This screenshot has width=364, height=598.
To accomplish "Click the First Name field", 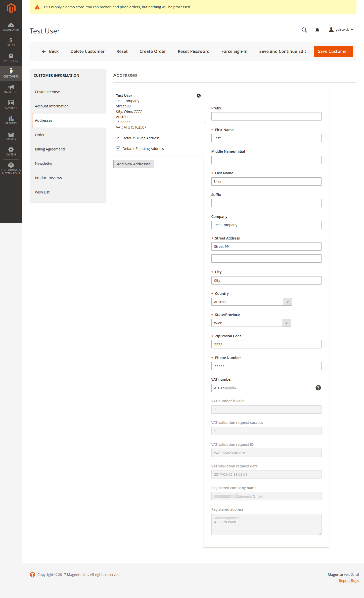I will (x=266, y=138).
